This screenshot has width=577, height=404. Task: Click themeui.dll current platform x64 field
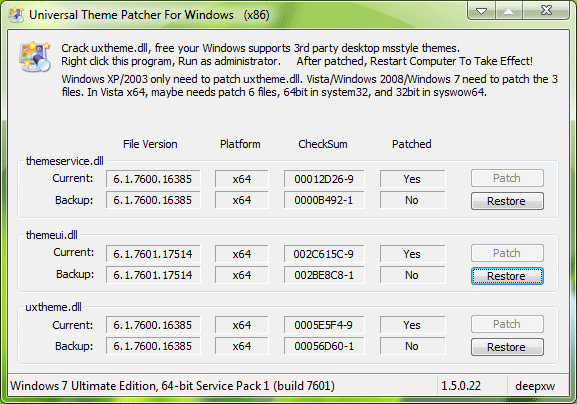pyautogui.click(x=242, y=254)
